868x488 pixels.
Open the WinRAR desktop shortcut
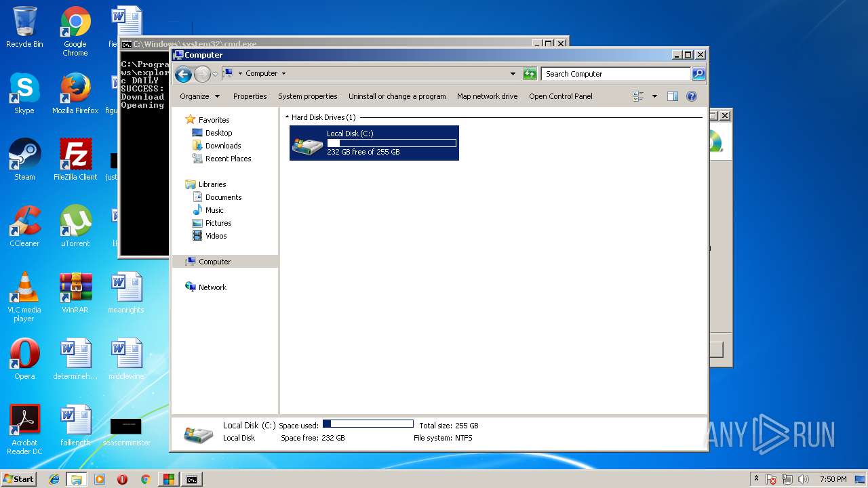coord(75,293)
